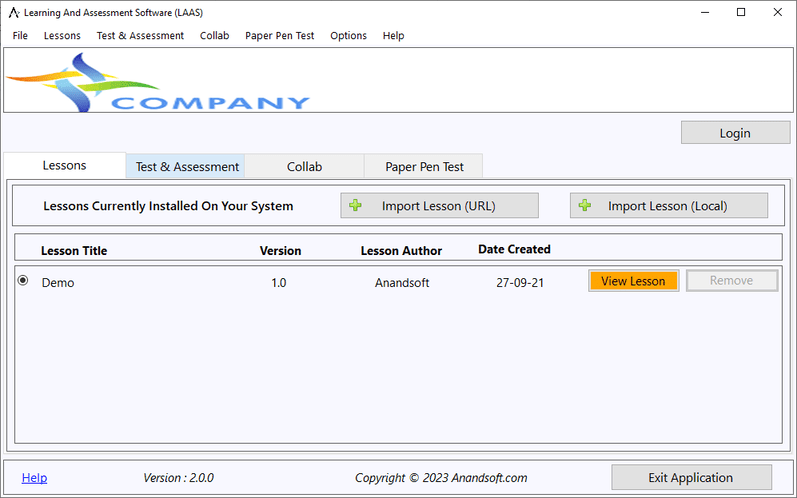Switch to the Paper Pen Test tab
The height and width of the screenshot is (498, 797).
[x=423, y=167]
